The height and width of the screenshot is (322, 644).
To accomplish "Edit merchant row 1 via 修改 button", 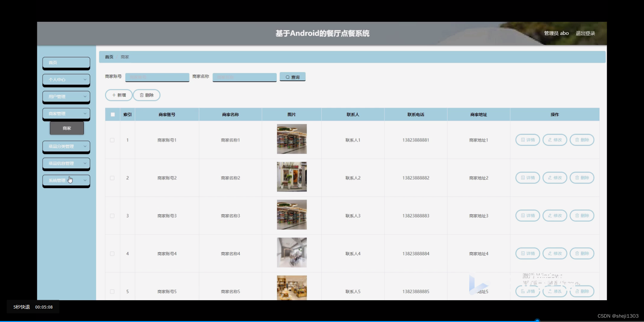I will coord(555,140).
